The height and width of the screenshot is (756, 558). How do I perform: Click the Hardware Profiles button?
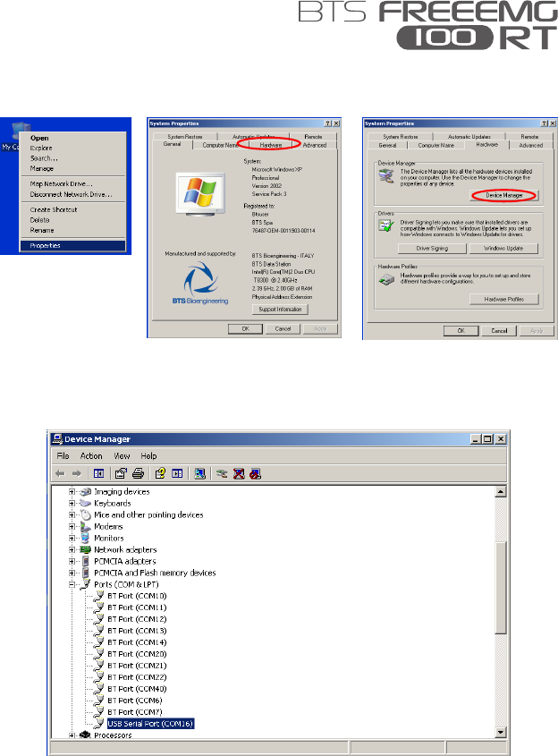(x=504, y=300)
